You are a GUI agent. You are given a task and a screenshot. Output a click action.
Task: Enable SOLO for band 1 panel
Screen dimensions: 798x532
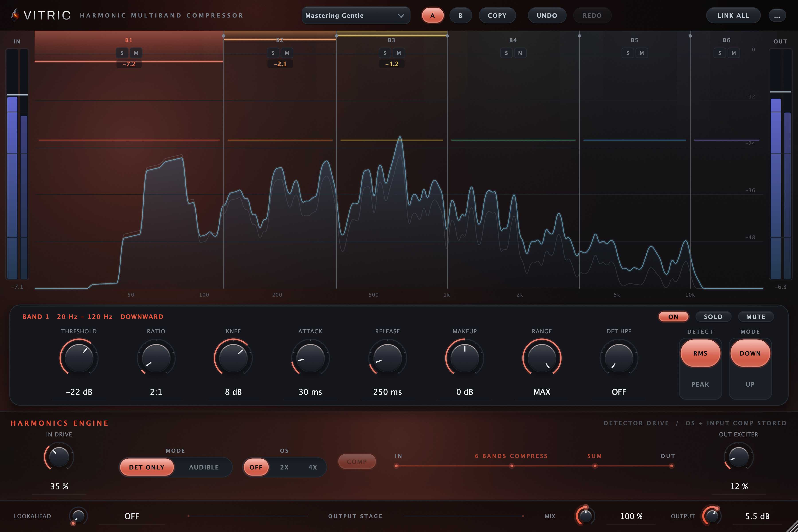pos(713,317)
